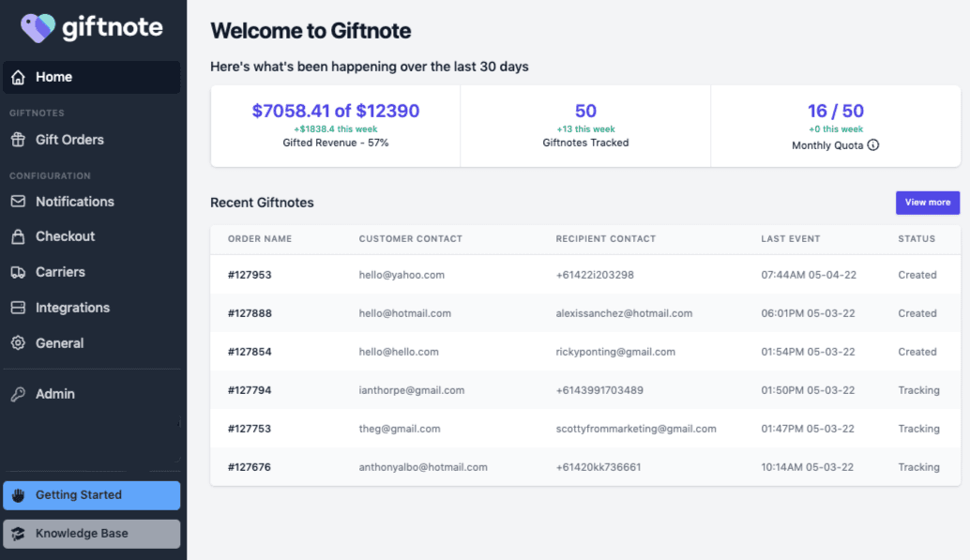The width and height of the screenshot is (970, 560).
Task: Click the General gear icon
Action: [x=18, y=342]
